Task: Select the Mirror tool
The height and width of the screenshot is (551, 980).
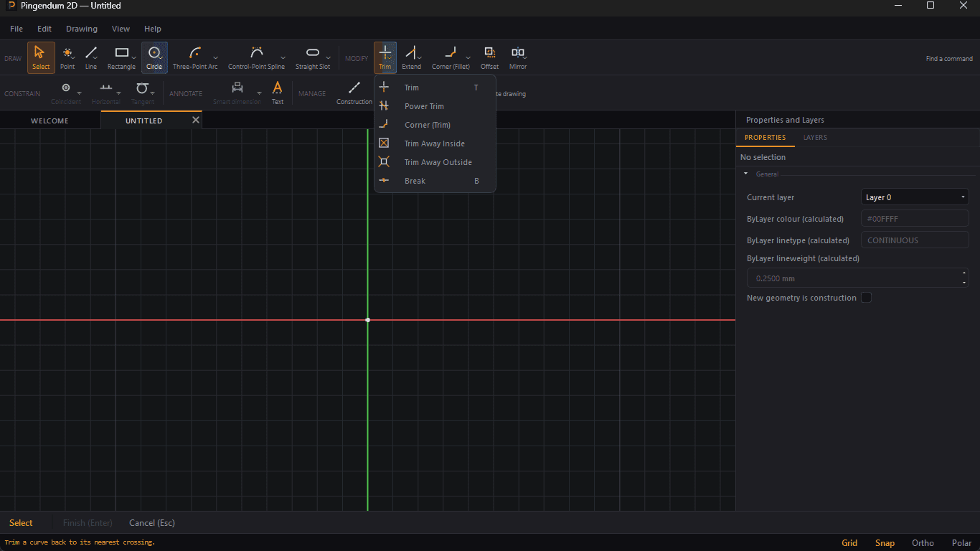Action: (x=518, y=57)
